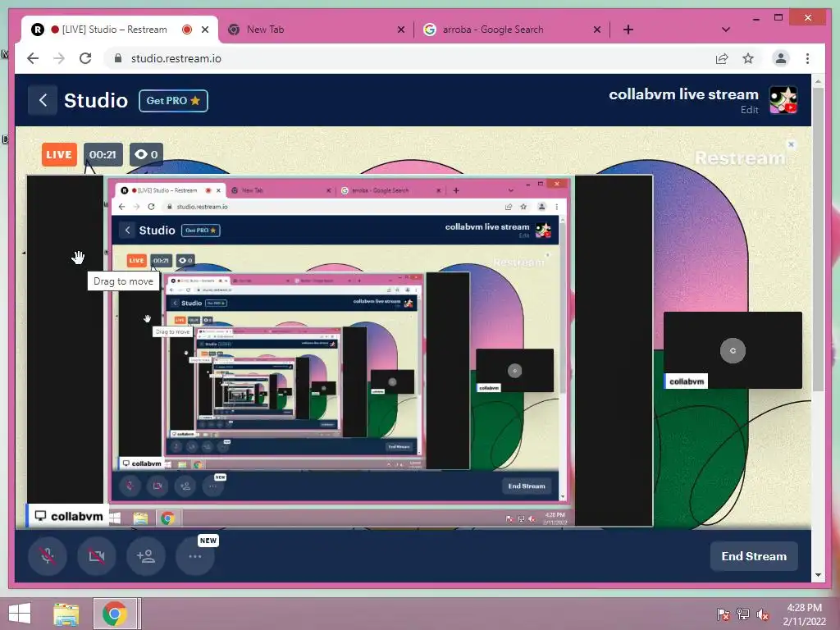Click the collabvm screen share label

(68, 517)
